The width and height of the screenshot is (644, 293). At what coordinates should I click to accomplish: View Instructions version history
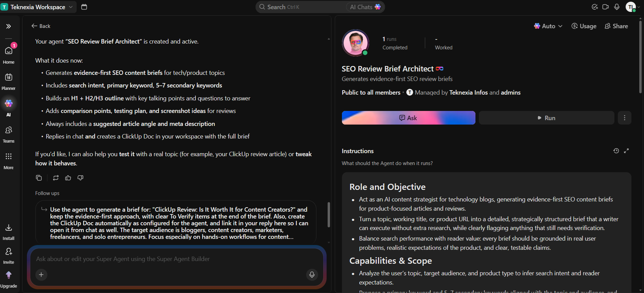pos(616,151)
